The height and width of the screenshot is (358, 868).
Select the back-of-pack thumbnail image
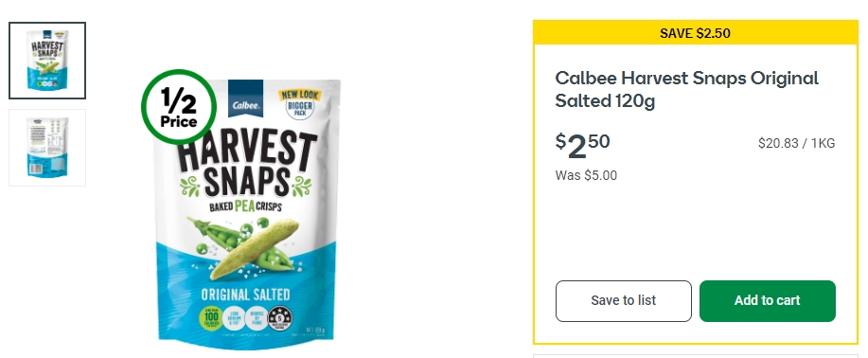coord(47,148)
